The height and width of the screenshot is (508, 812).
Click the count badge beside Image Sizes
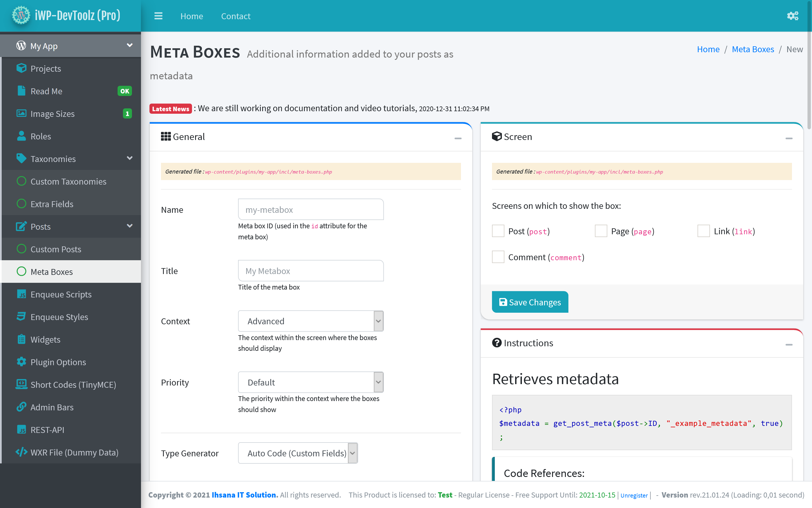tap(127, 113)
